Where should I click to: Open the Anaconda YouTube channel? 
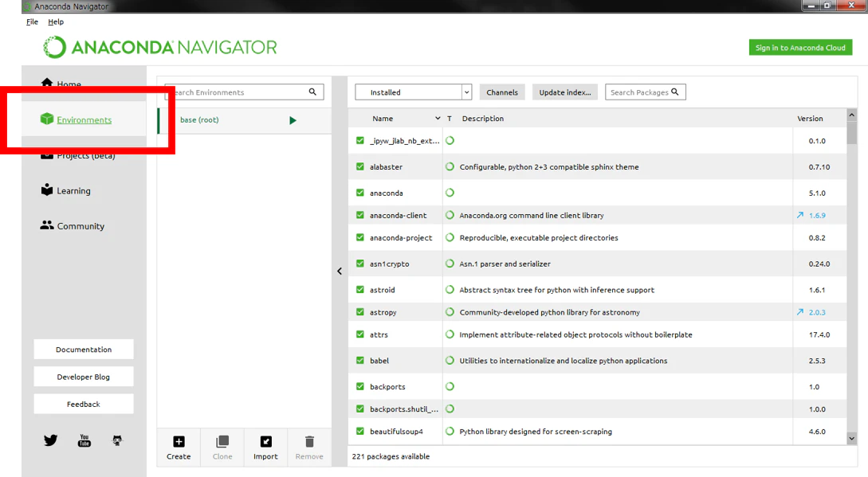84,440
